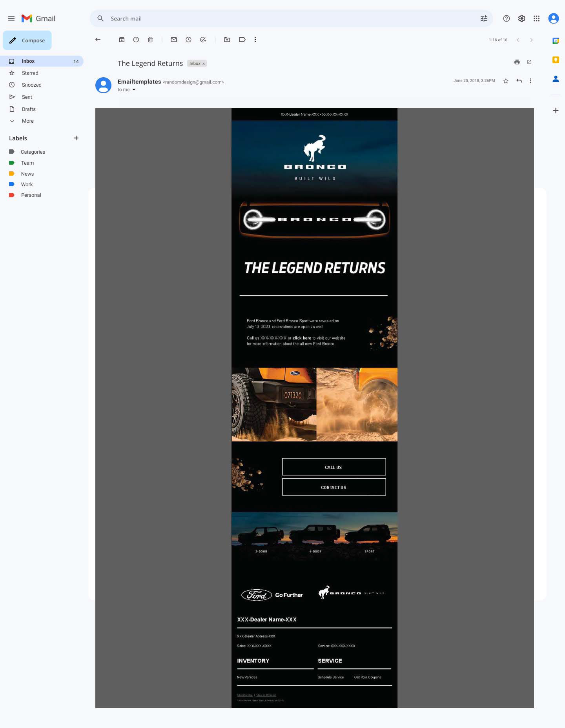Open the Inbox folder
Viewport: 565px width, 728px height.
click(x=42, y=61)
